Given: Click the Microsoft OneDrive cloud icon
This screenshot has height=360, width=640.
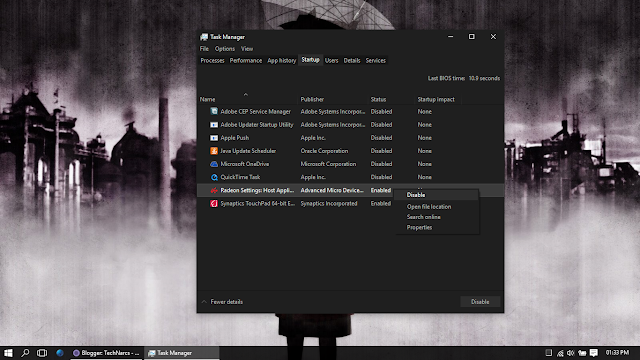Looking at the screenshot, I should [214, 164].
